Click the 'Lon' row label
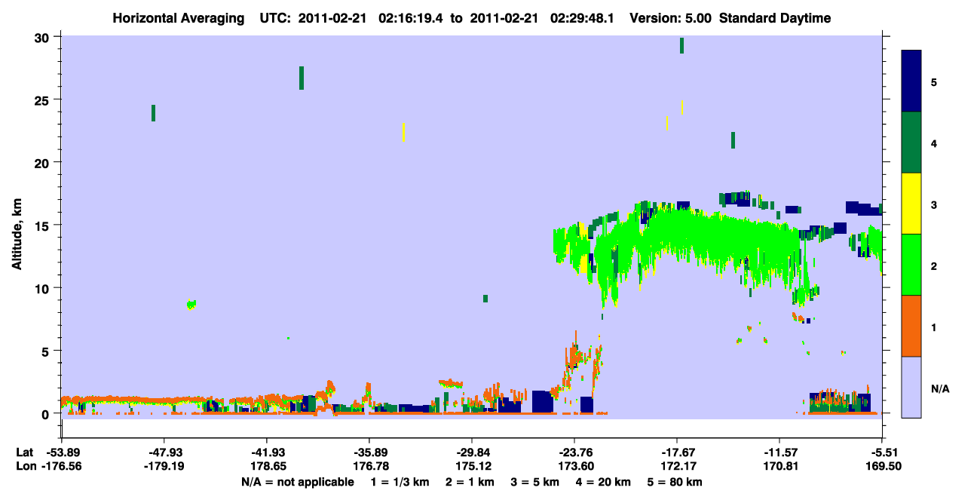Image resolution: width=980 pixels, height=503 pixels. point(25,466)
